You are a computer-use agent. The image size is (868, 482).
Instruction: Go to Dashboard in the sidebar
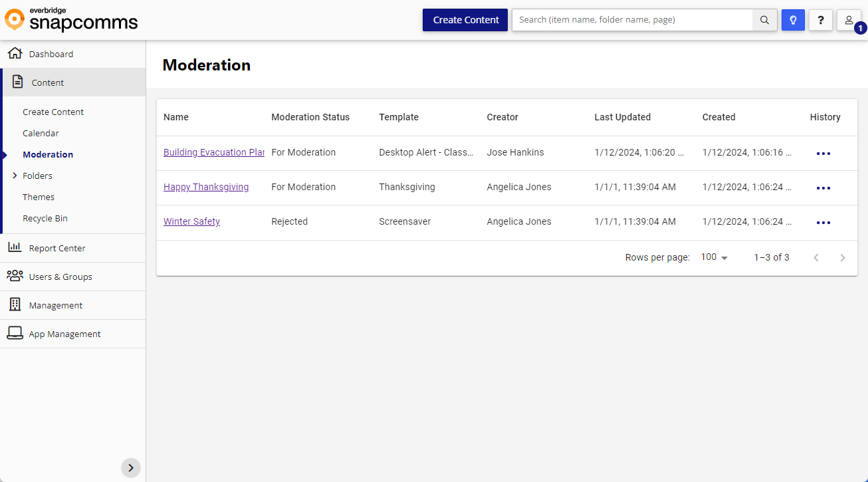[51, 54]
